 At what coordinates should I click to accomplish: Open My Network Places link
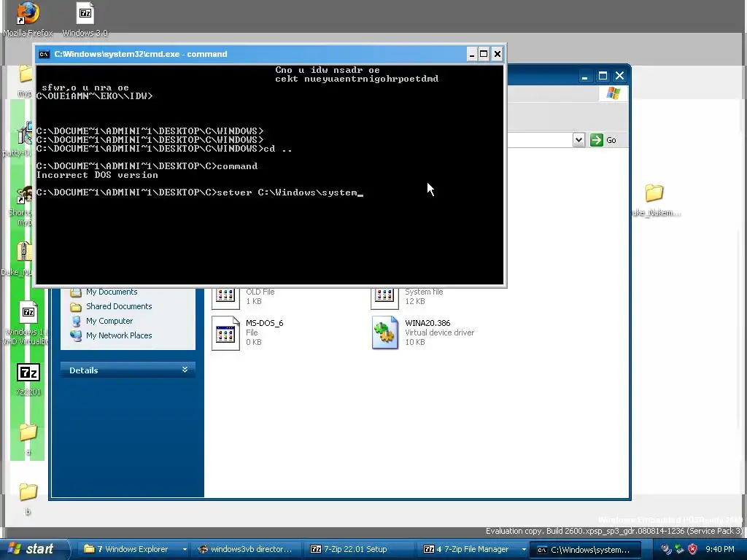119,335
